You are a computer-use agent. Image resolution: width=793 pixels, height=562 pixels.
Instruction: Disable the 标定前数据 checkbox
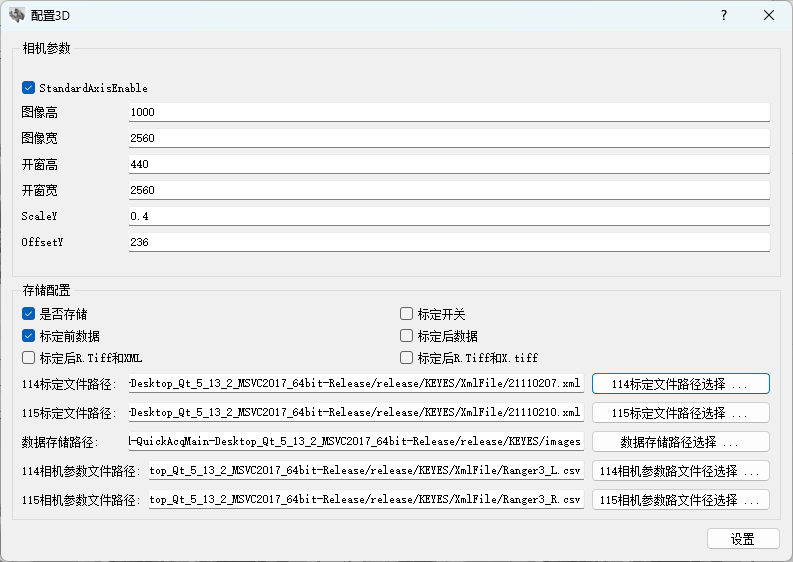click(x=29, y=336)
